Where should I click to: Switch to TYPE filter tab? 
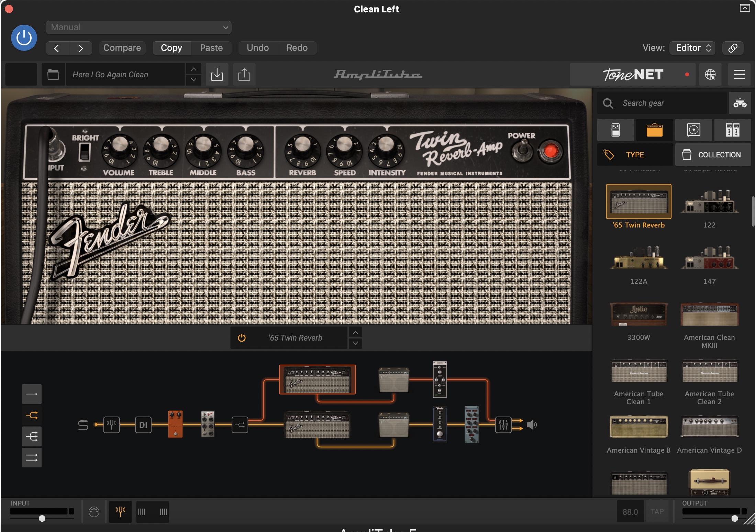click(x=635, y=155)
